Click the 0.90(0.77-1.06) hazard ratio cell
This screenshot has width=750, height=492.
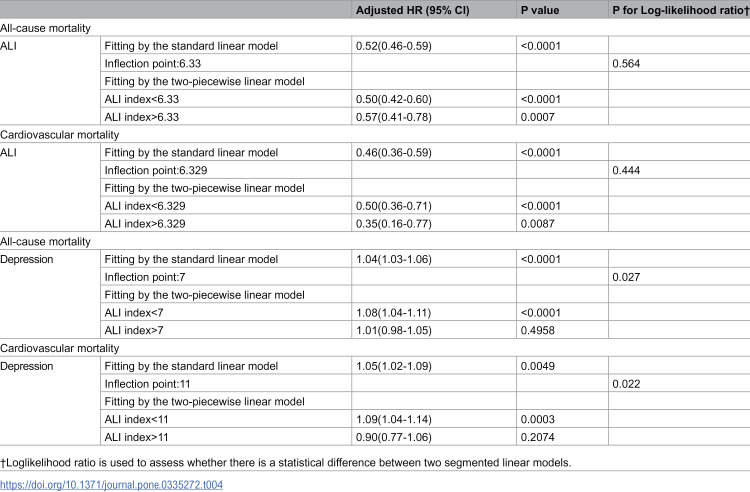tap(394, 437)
